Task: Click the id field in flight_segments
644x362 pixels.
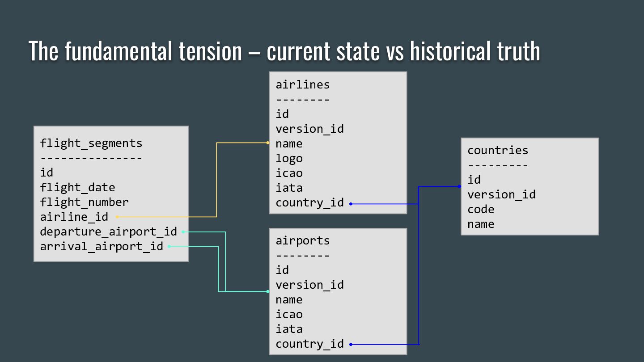Action: click(47, 173)
